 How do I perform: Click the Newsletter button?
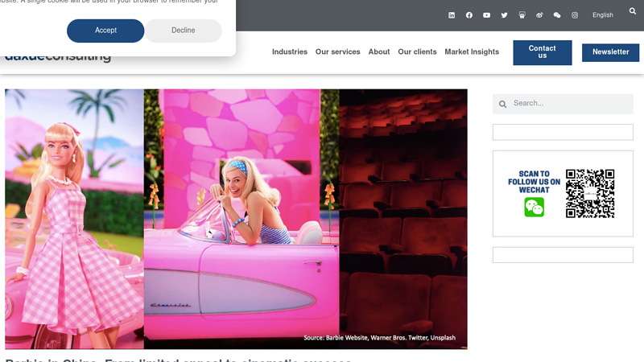pyautogui.click(x=610, y=52)
